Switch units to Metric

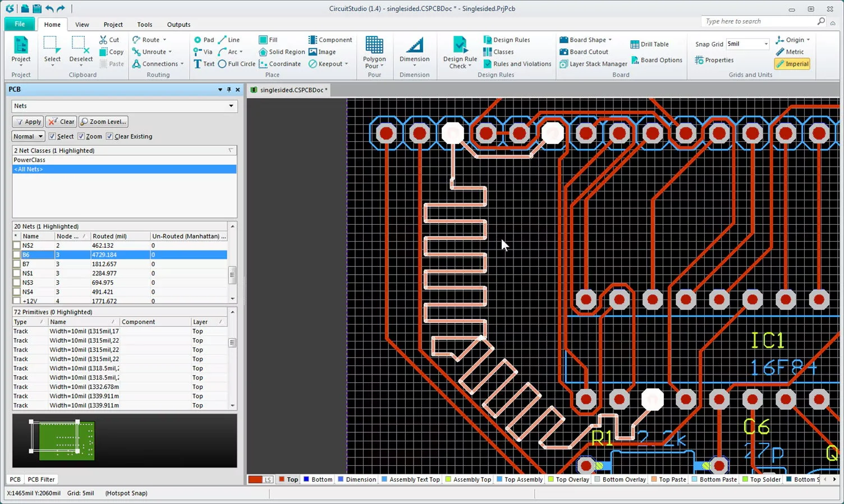coord(792,52)
